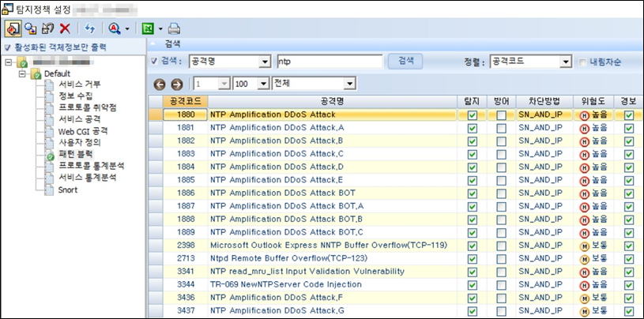
Task: Click the H risk icon in row 1880
Action: [584, 116]
